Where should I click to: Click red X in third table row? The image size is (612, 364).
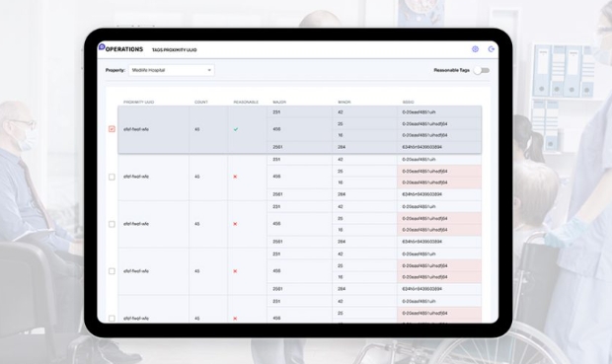pos(235,224)
